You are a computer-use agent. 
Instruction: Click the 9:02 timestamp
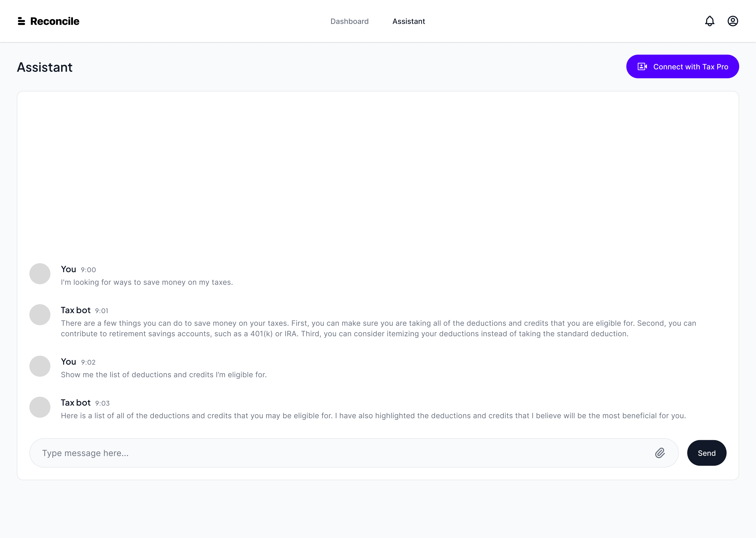(88, 362)
